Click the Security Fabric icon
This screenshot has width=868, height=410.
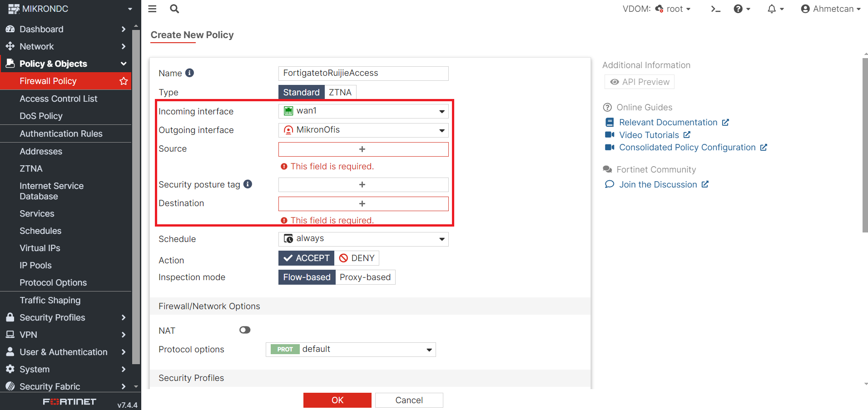[x=10, y=386]
